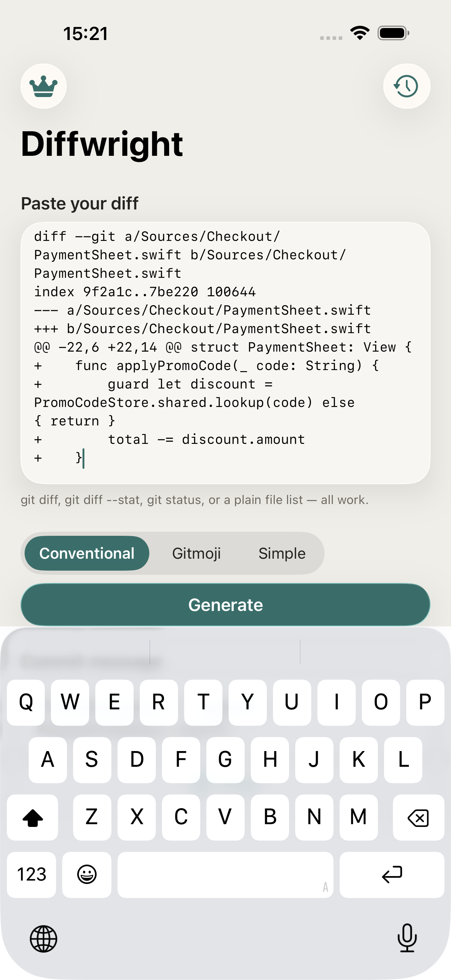This screenshot has width=451, height=980.
Task: Switch keyboard language via globe icon
Action: pyautogui.click(x=43, y=939)
